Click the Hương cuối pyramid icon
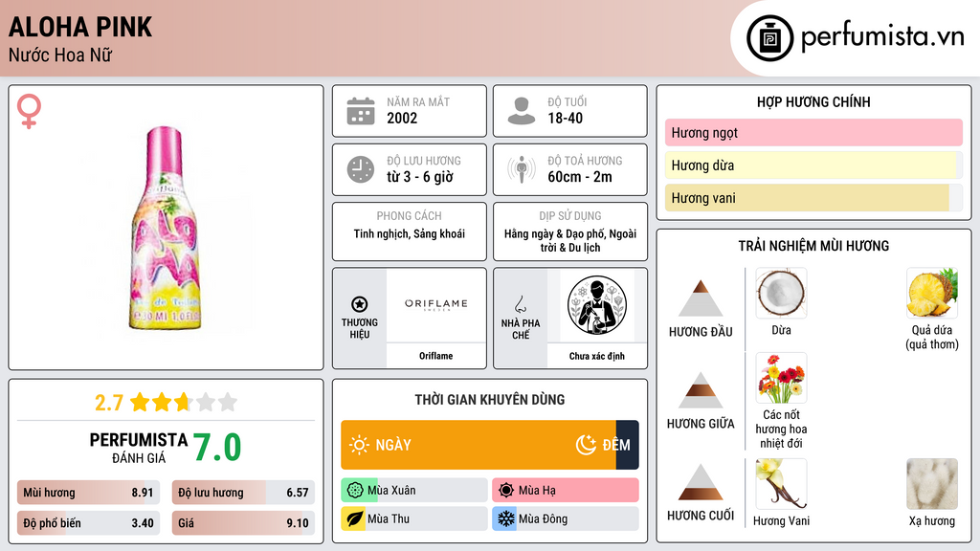Viewport: 980px width, 551px height. point(701,482)
